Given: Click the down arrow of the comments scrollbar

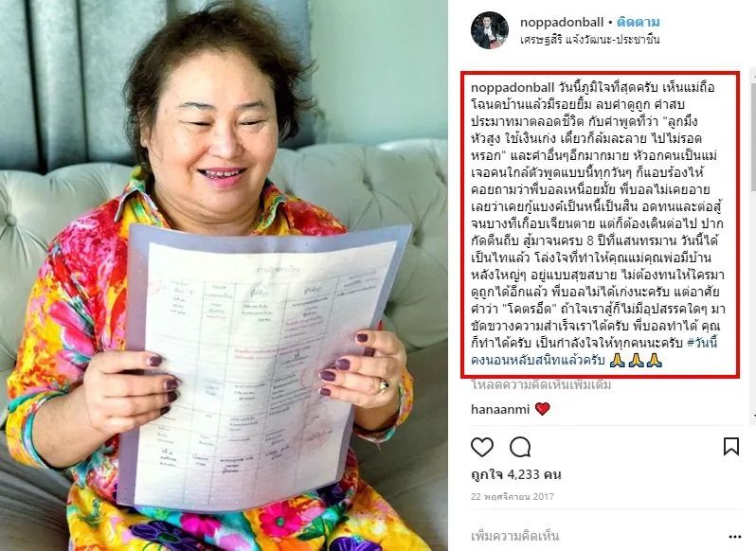Looking at the screenshot, I should pyautogui.click(x=753, y=416).
